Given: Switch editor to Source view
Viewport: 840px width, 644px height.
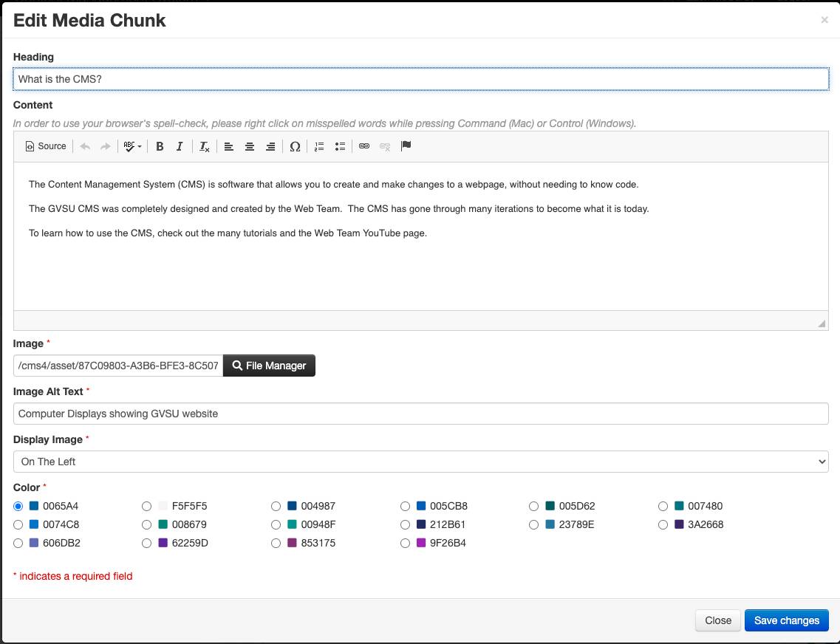Looking at the screenshot, I should pos(46,146).
